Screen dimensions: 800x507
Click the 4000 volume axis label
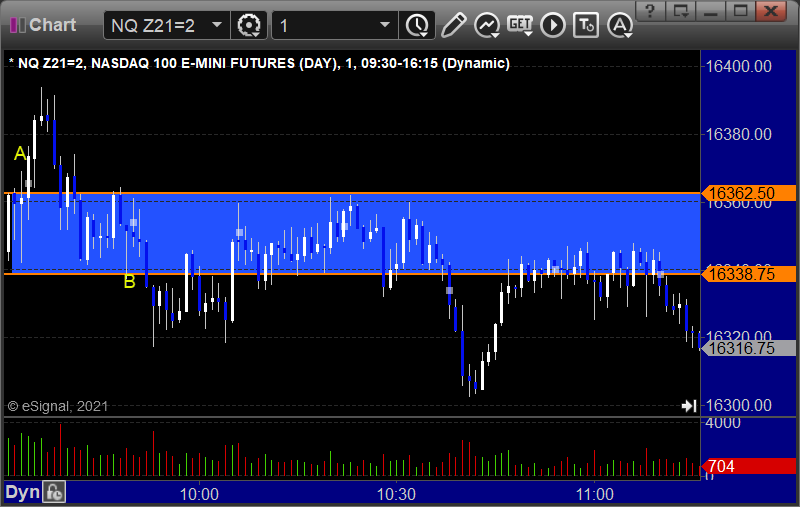click(x=723, y=423)
